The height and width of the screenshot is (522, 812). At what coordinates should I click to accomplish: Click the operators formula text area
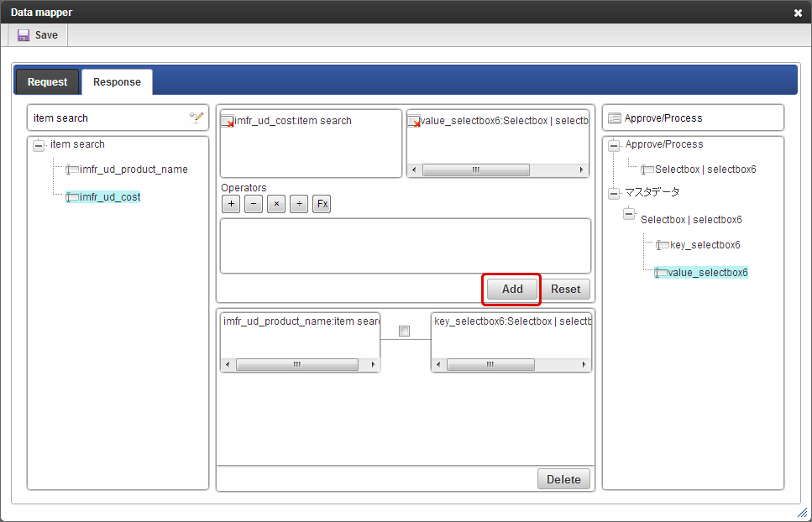(x=406, y=246)
